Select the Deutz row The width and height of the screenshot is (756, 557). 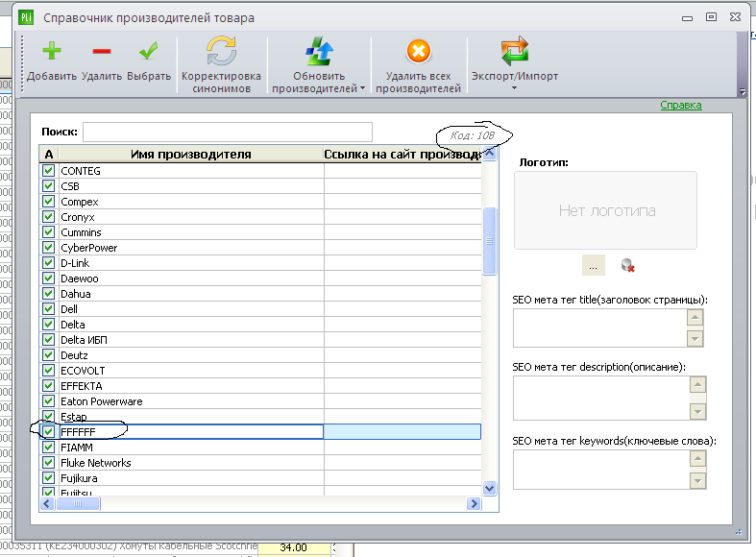tap(260, 355)
